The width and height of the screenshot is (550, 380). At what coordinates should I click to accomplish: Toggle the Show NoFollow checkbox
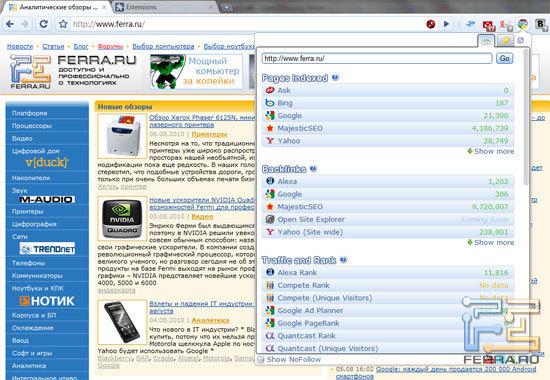261,360
